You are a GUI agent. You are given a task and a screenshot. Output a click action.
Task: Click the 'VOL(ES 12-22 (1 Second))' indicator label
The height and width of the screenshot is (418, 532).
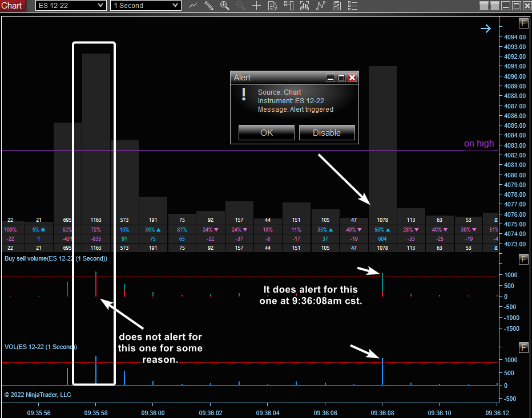(41, 347)
